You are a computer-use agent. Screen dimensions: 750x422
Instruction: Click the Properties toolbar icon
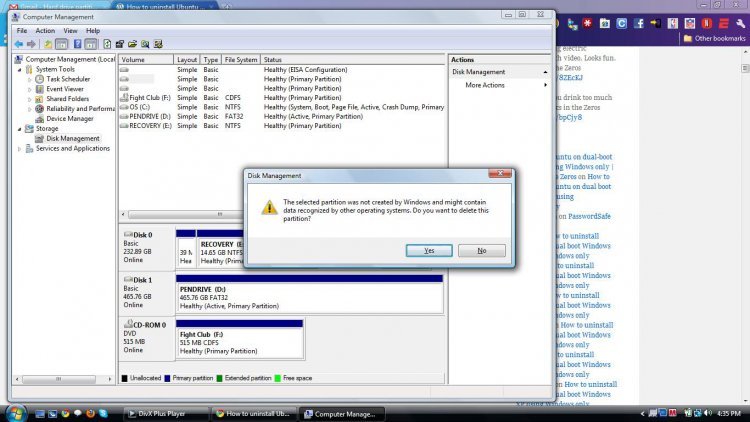click(x=120, y=44)
